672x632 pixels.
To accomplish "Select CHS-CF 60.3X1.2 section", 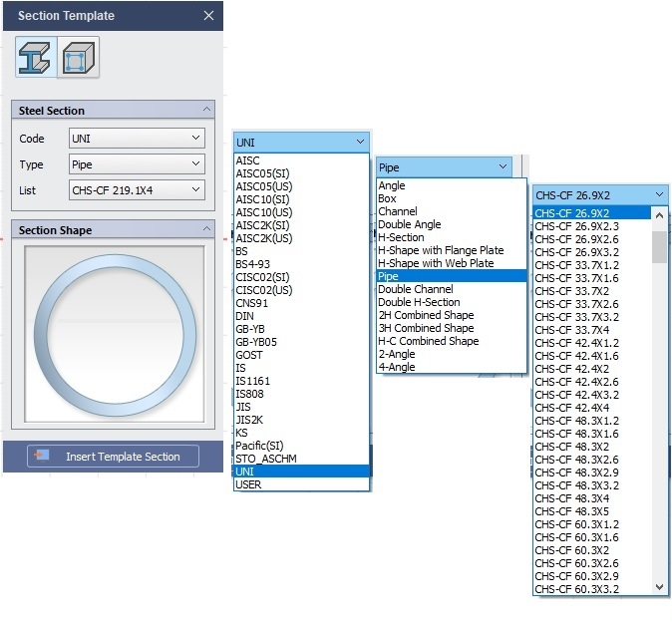I will tap(592, 524).
